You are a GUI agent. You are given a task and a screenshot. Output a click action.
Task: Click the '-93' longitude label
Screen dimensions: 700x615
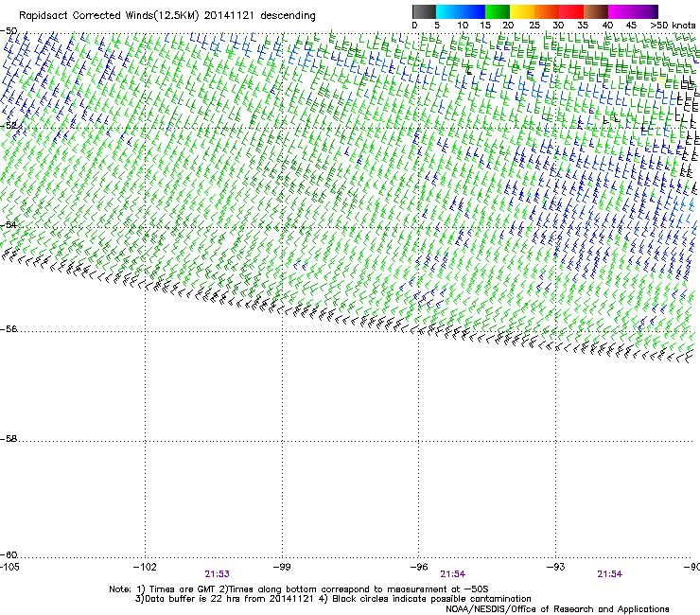click(556, 567)
